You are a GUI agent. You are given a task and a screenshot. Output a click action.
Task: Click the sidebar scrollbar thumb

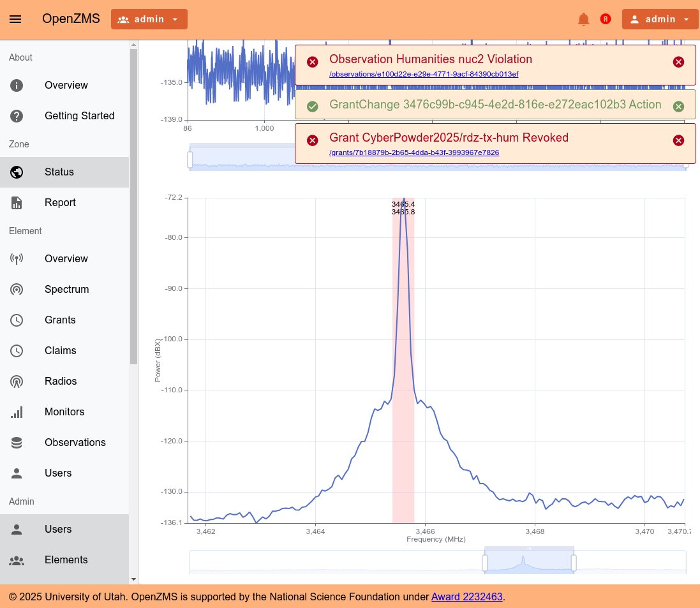tap(133, 207)
